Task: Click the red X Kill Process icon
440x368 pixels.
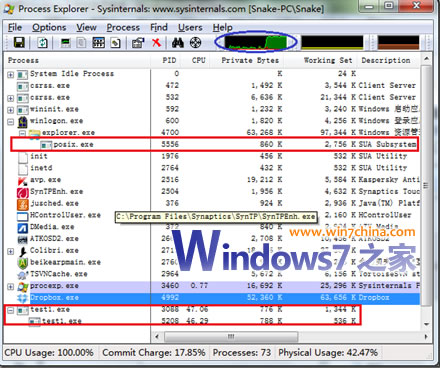Action: coord(156,42)
